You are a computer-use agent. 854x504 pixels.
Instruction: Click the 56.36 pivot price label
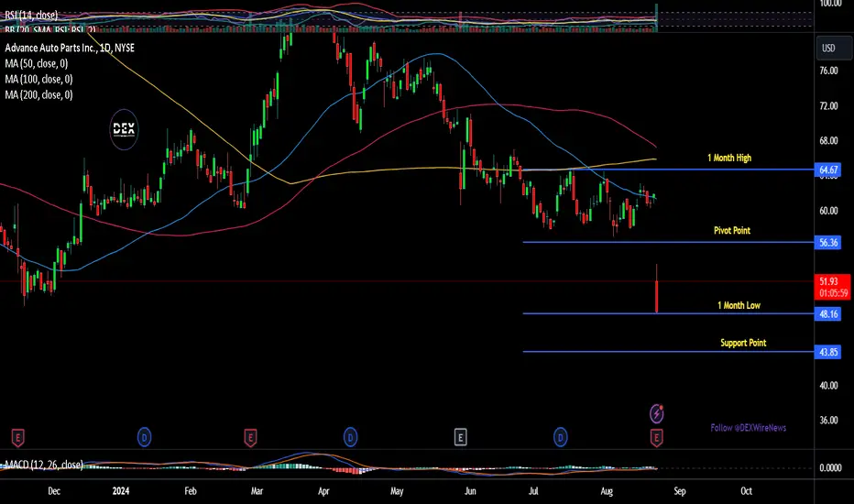tap(827, 243)
